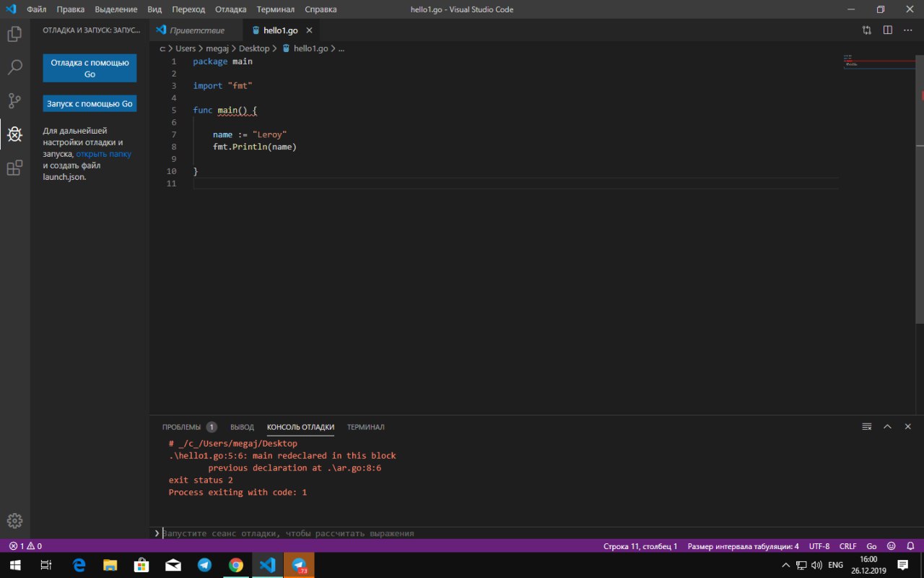Select the КОНСОЛЬ ОТЛАДКИ panel tab

[300, 427]
